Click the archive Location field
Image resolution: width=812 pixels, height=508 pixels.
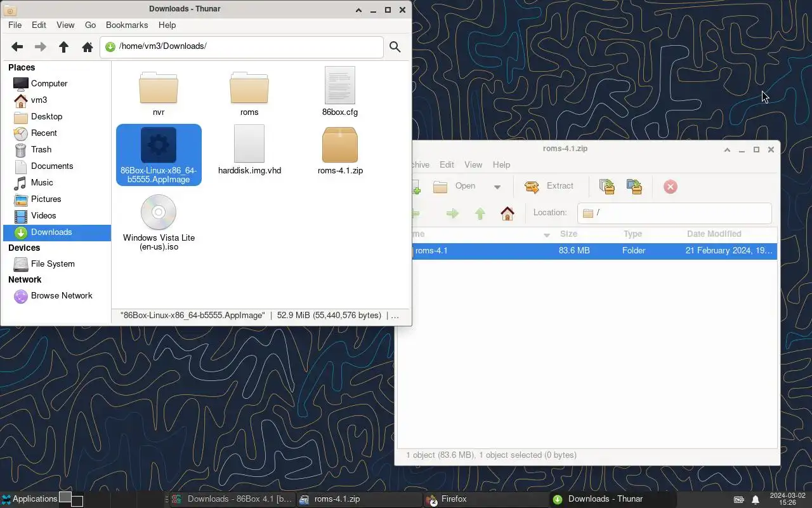coord(674,213)
